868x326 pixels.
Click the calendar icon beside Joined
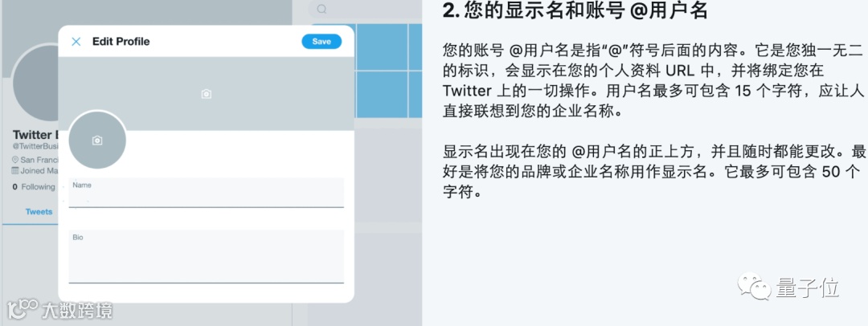(15, 171)
